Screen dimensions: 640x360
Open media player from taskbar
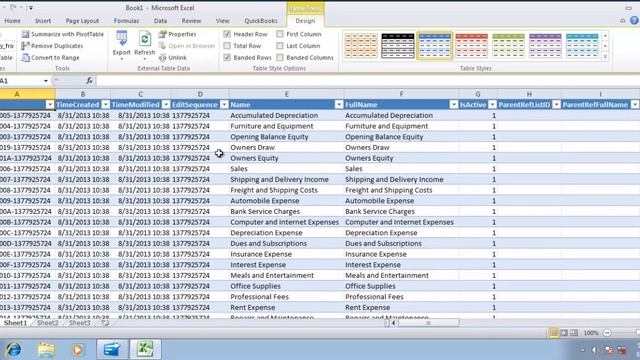tap(78, 350)
